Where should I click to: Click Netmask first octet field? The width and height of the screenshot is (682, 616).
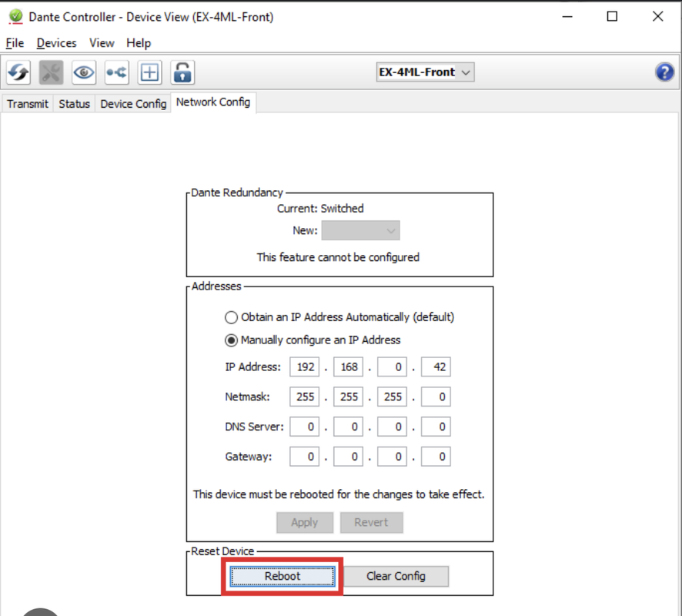[x=305, y=397]
